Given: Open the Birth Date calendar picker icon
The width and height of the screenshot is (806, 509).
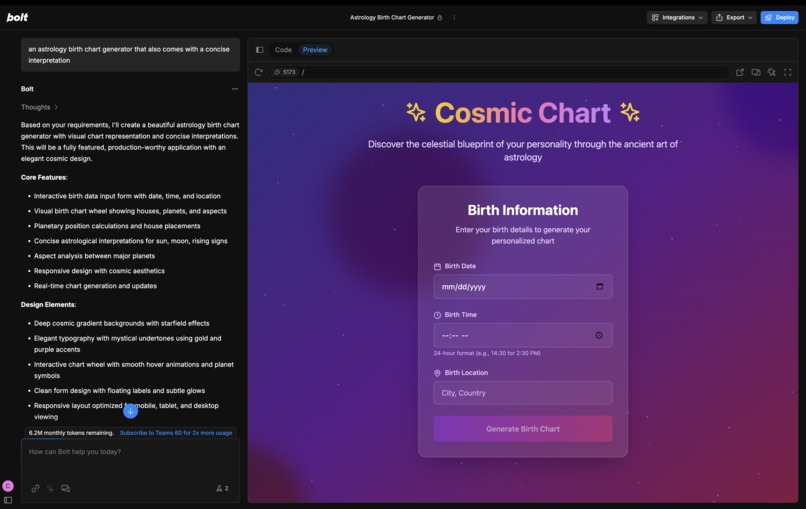Looking at the screenshot, I should [599, 286].
